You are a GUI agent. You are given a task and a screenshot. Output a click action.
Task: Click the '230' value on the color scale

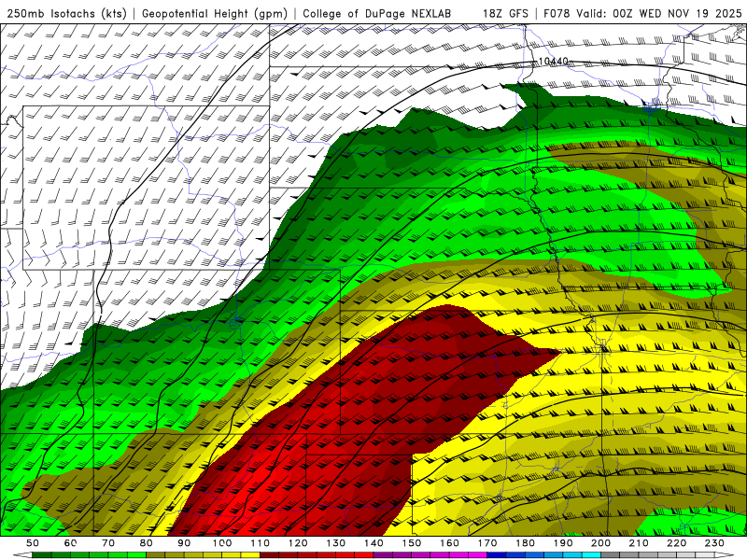point(715,543)
